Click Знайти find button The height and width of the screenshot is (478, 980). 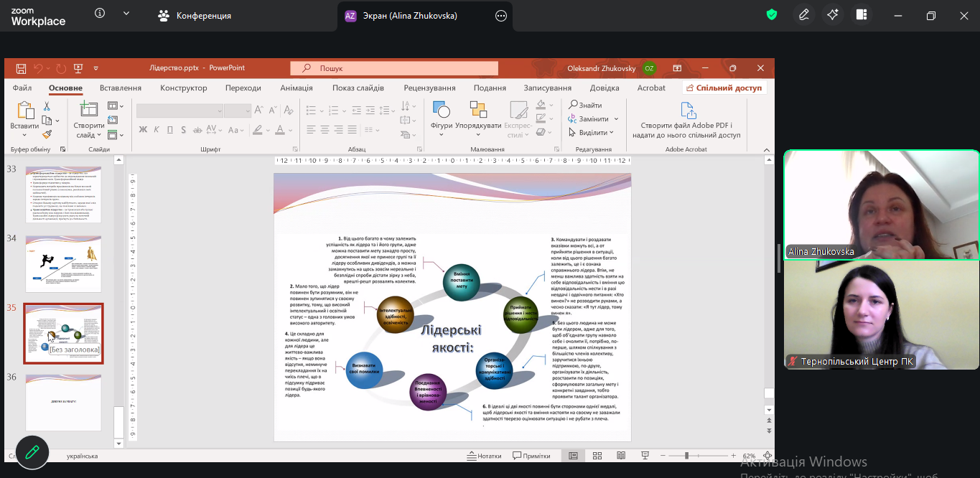click(585, 106)
